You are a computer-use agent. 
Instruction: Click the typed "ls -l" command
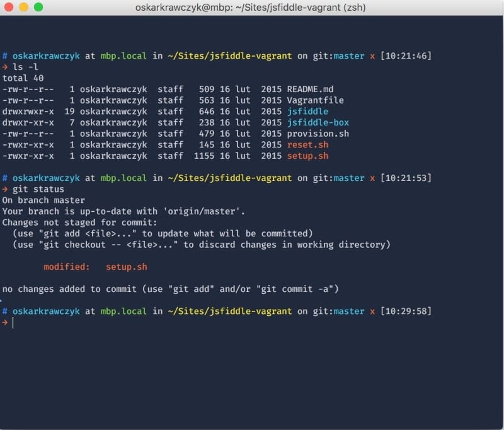pos(25,67)
